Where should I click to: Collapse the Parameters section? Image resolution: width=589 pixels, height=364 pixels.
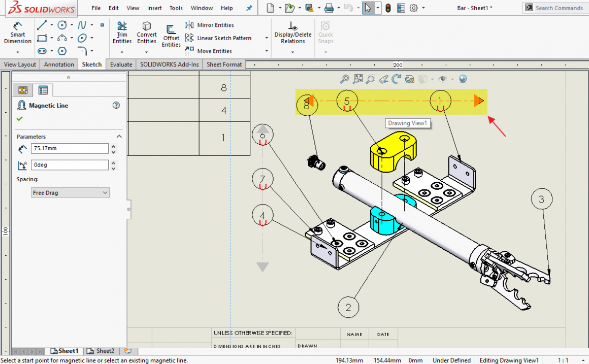click(119, 137)
